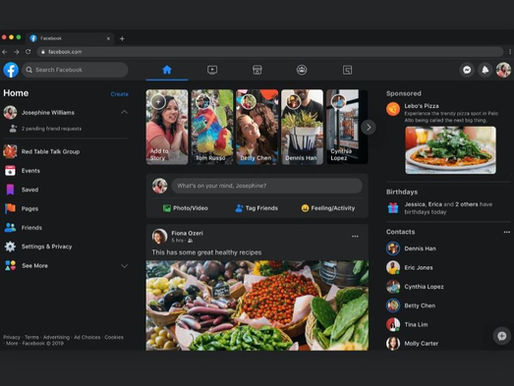This screenshot has height=386, width=514.
Task: View Betty Chen's story
Action: tap(257, 127)
